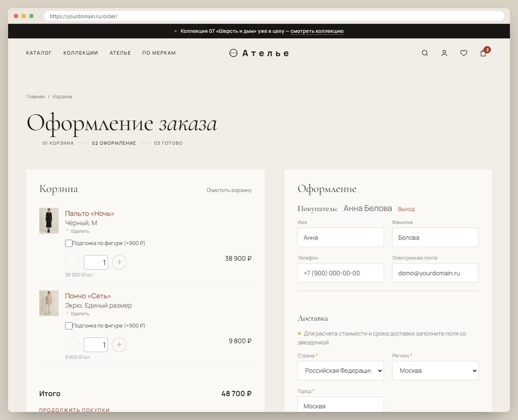Focus the Электронная почта field
The image size is (518, 420).
pos(435,273)
